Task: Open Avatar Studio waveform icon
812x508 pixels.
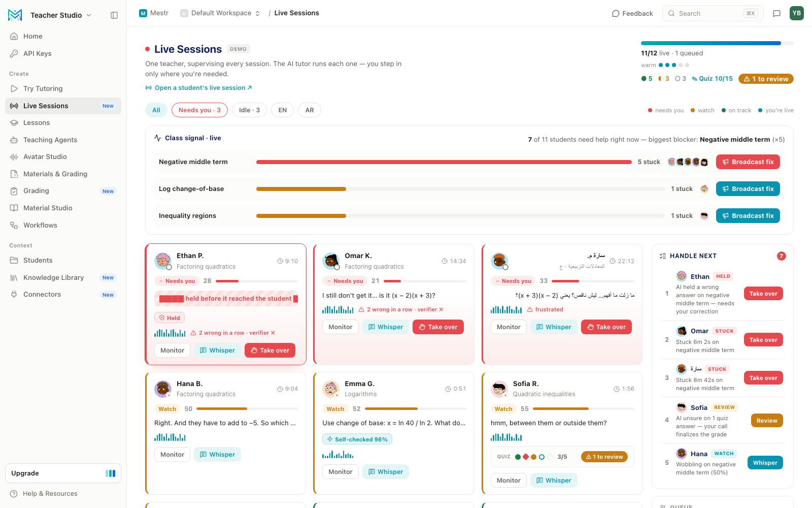Action: click(x=14, y=156)
